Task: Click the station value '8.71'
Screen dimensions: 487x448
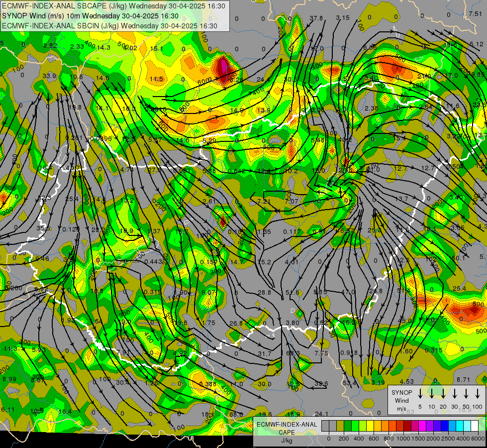Action: 464,380
